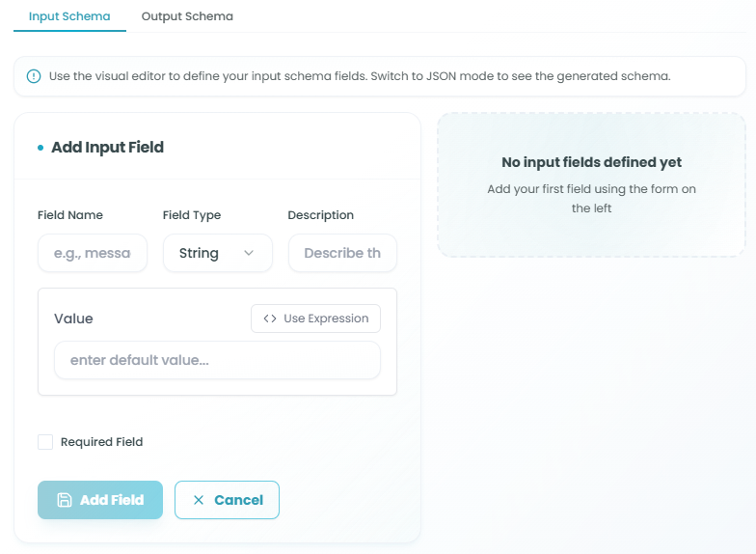Switch to the Output Schema tab
The image size is (756, 554).
[x=187, y=16]
